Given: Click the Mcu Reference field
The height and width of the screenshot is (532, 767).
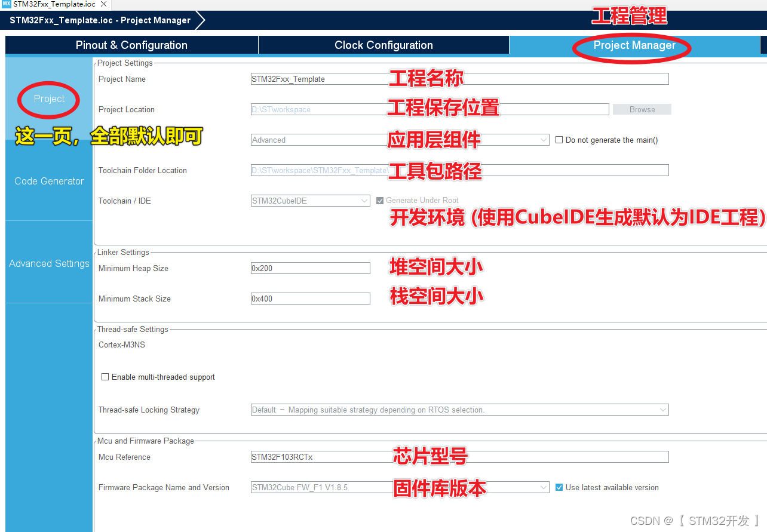Looking at the screenshot, I should tap(459, 457).
